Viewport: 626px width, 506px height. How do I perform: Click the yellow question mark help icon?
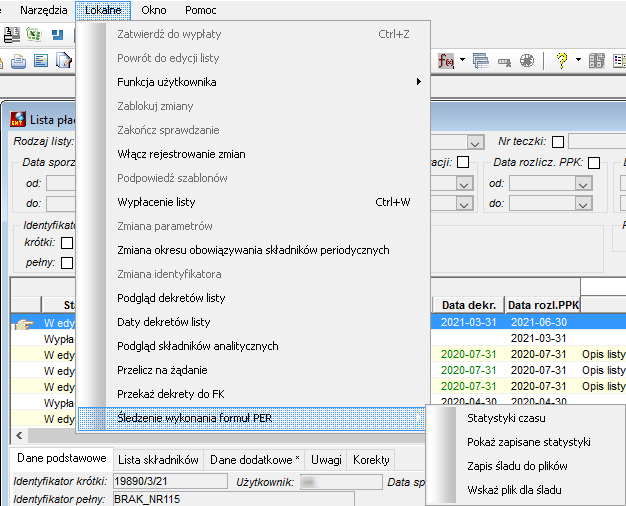562,61
